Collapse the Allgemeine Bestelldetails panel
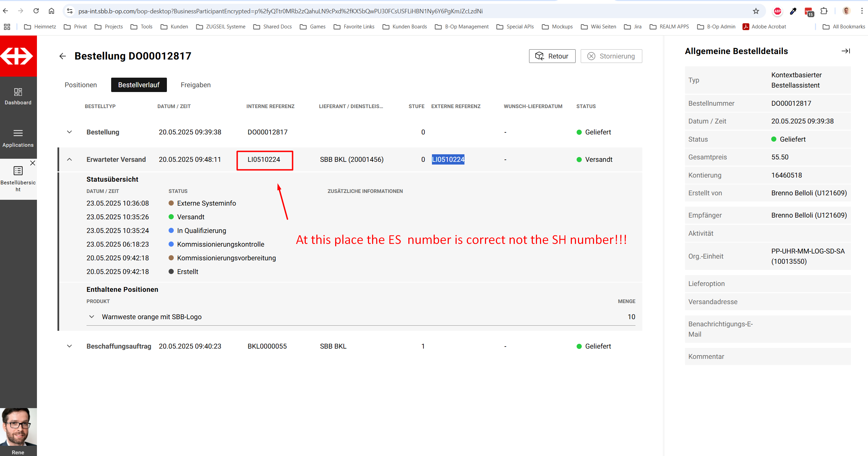This screenshot has width=868, height=456. [x=845, y=51]
